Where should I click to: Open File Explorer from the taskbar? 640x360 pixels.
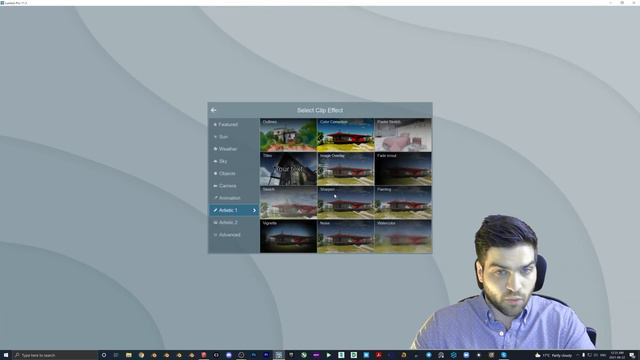pyautogui.click(x=129, y=355)
